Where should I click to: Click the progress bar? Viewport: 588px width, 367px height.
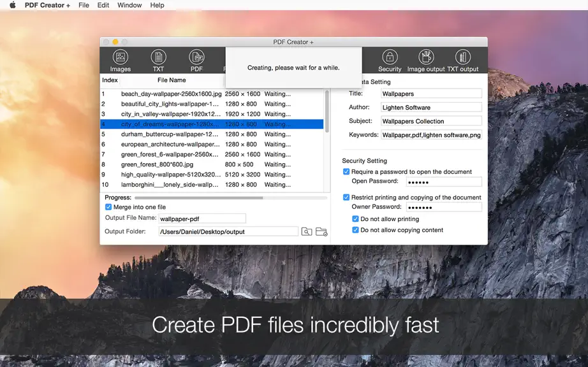[231, 198]
